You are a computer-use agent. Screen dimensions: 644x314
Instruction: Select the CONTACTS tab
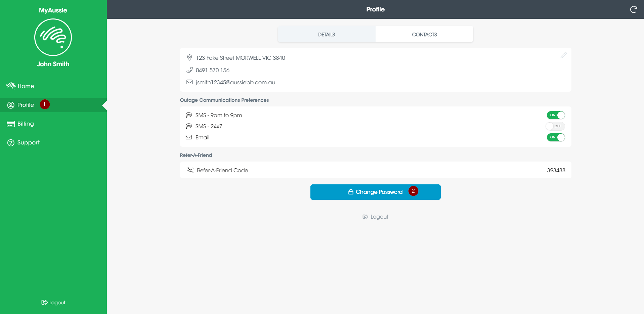click(x=424, y=34)
